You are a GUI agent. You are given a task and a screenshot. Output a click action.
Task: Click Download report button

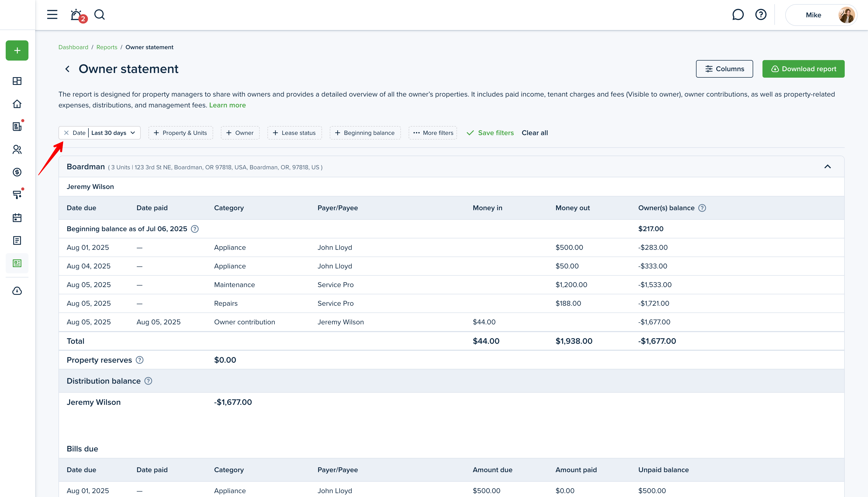click(x=804, y=69)
